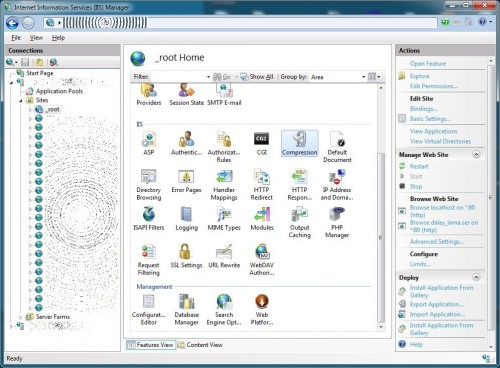The image size is (500, 368).
Task: Open the Logging feature
Action: click(x=186, y=219)
